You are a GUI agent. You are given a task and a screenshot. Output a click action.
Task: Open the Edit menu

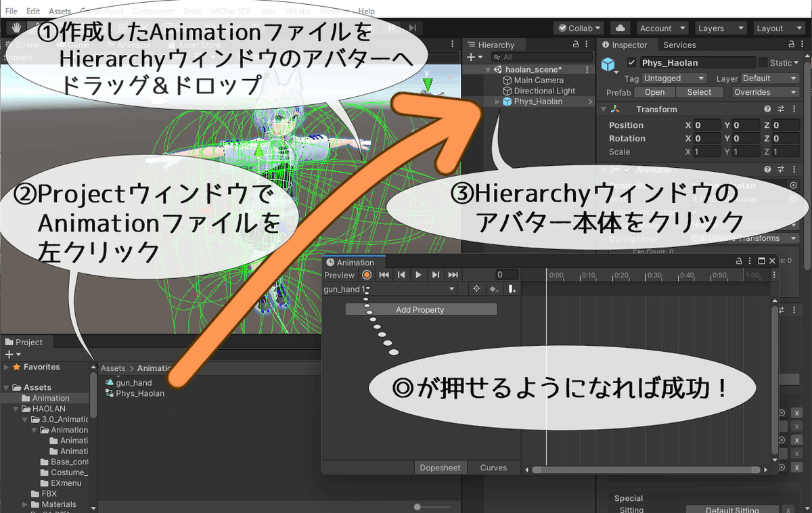point(33,12)
